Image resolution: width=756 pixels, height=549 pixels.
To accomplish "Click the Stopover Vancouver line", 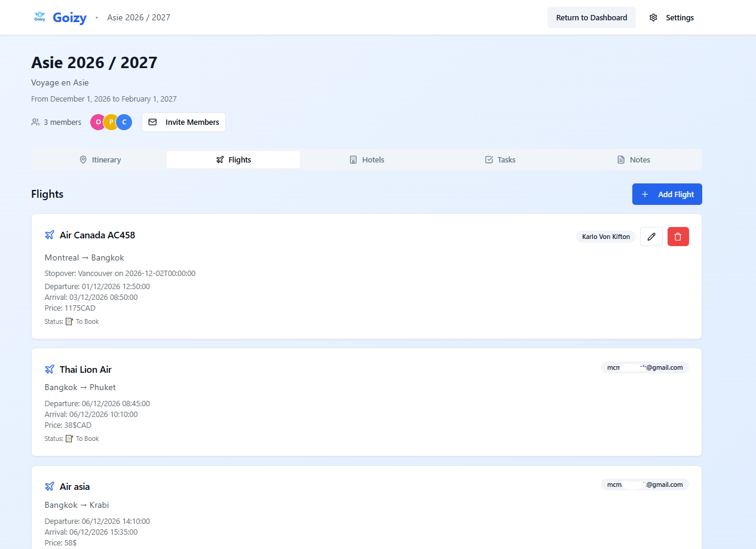I will point(120,274).
